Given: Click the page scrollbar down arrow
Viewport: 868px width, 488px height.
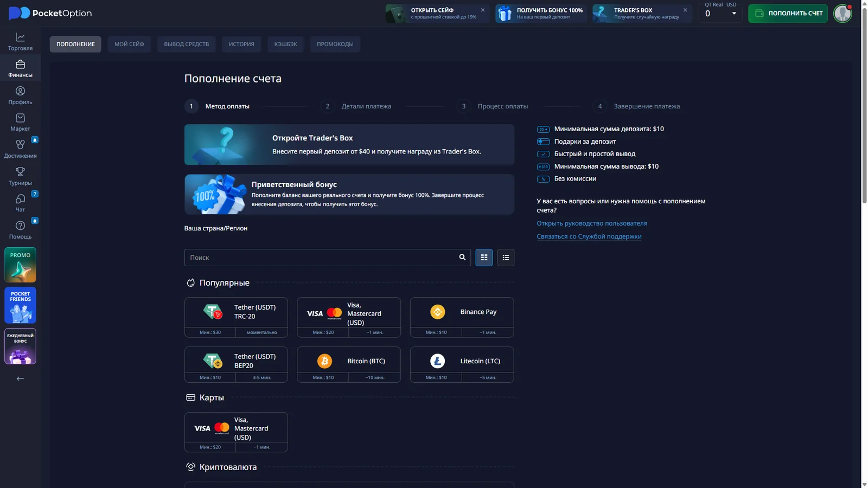Looking at the screenshot, I should (864, 484).
